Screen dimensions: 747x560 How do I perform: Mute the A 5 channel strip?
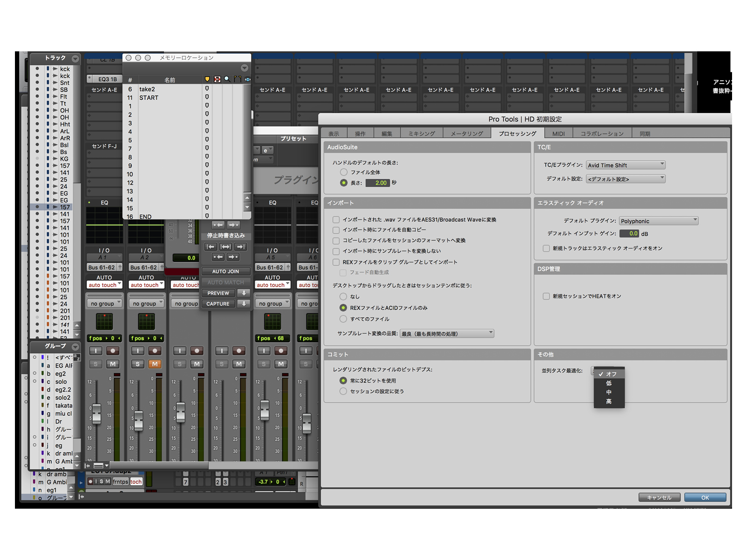point(281,364)
